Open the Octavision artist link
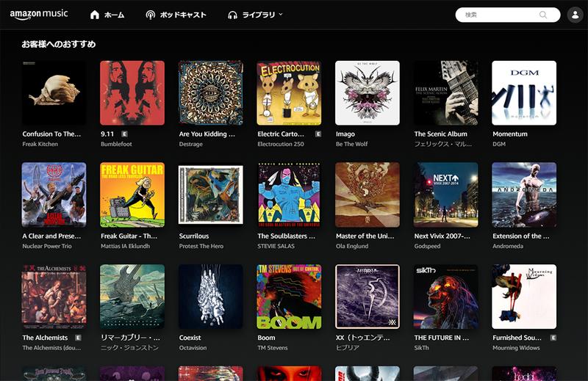Viewport: 588px width, 381px height. (x=193, y=348)
